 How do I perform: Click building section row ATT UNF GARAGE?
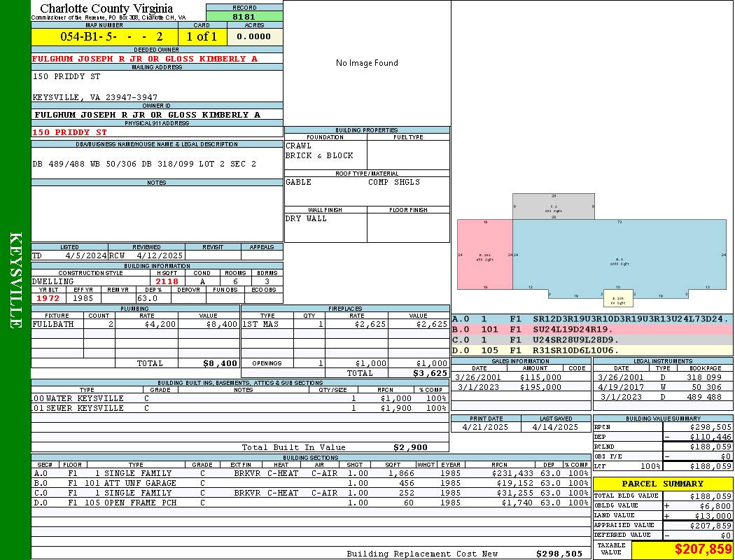point(311,483)
